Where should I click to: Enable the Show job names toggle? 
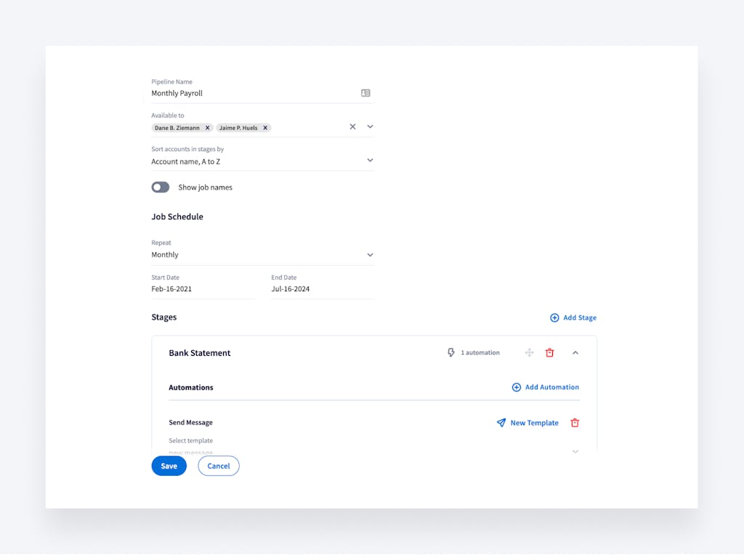pyautogui.click(x=160, y=187)
